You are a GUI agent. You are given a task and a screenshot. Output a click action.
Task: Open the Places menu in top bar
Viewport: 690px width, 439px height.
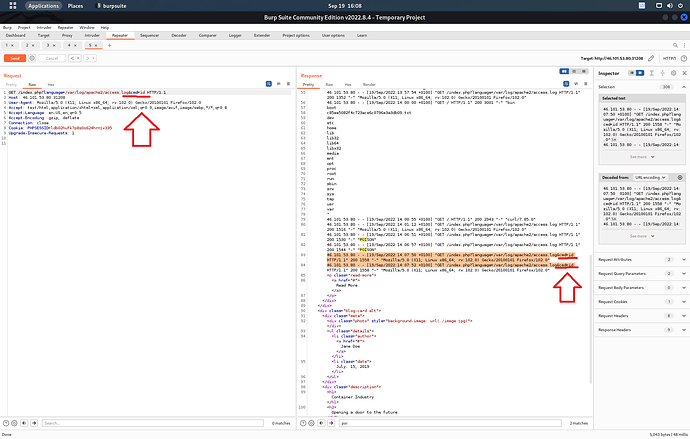tap(75, 6)
